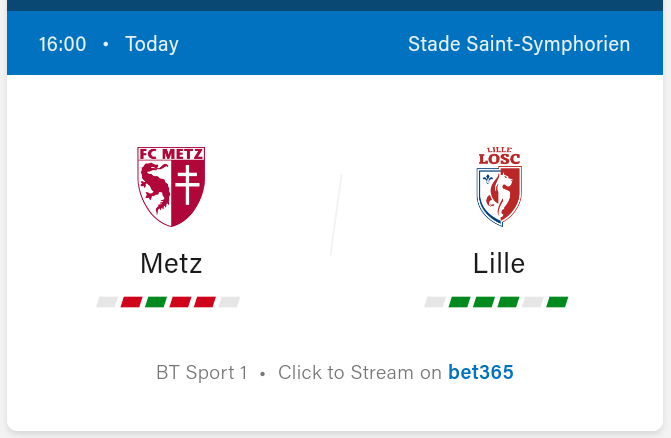Click the FC Metz club crest
Screen dimensions: 671x438
(171, 187)
